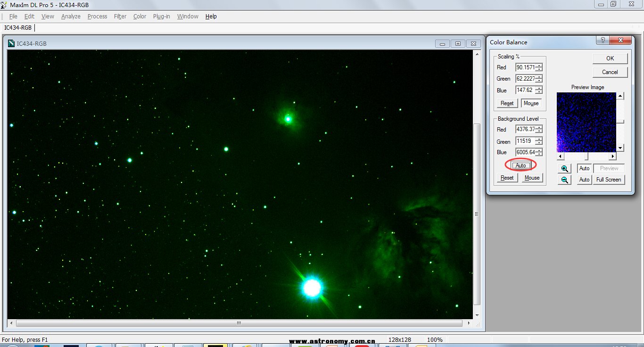
Task: Decrease Scaling Green with spinner down arrow
Action: (x=539, y=81)
